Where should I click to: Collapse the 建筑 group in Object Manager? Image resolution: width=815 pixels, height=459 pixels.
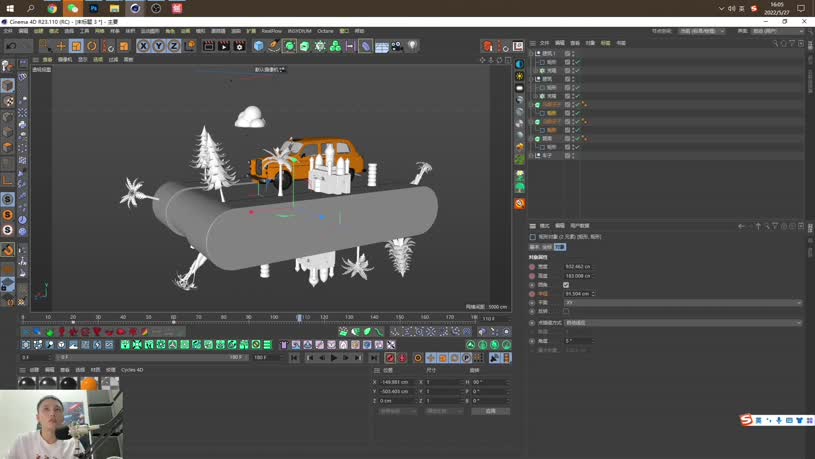pos(531,79)
